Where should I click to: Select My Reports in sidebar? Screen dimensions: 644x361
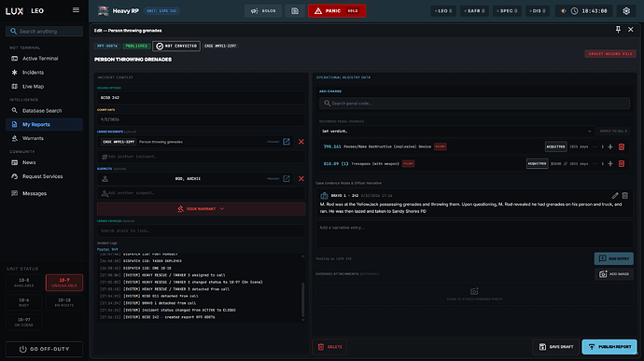(x=45, y=124)
